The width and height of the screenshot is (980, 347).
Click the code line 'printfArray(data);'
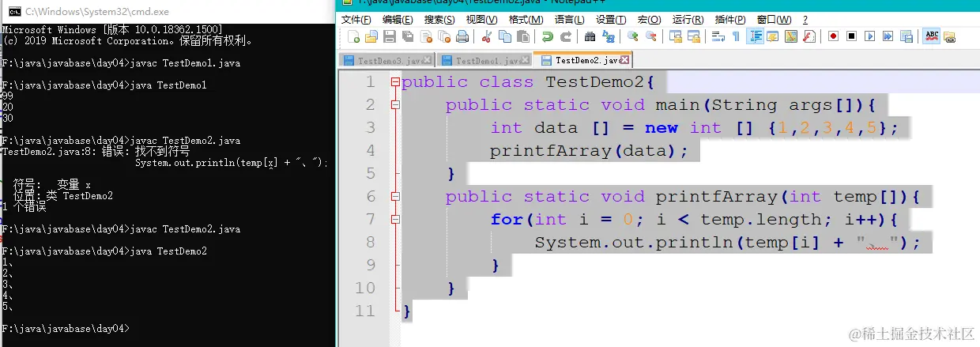590,151
